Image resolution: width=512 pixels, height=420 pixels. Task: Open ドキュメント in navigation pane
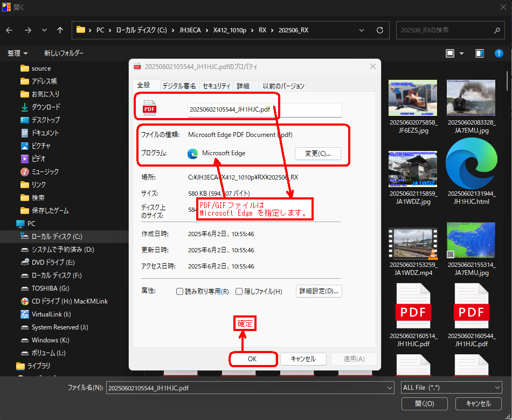coord(40,133)
